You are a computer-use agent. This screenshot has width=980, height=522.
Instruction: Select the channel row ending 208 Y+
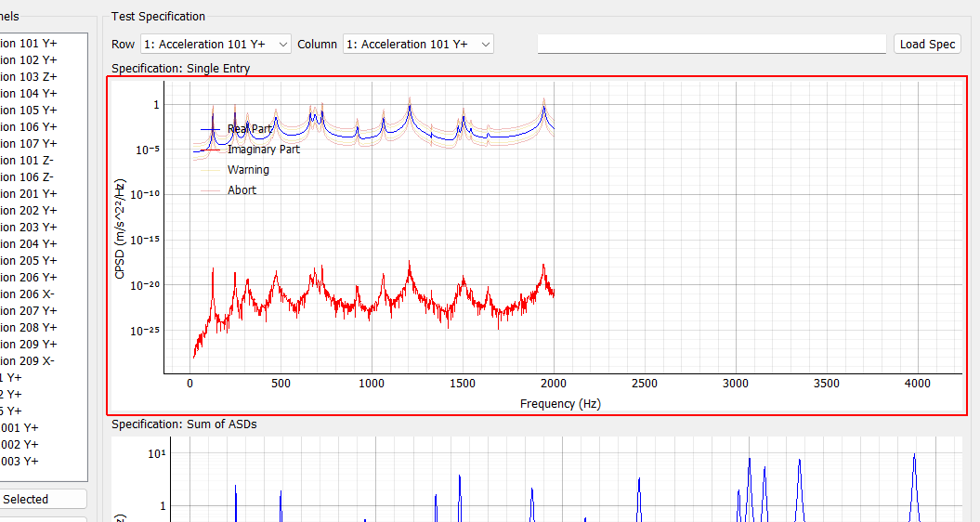[43, 328]
